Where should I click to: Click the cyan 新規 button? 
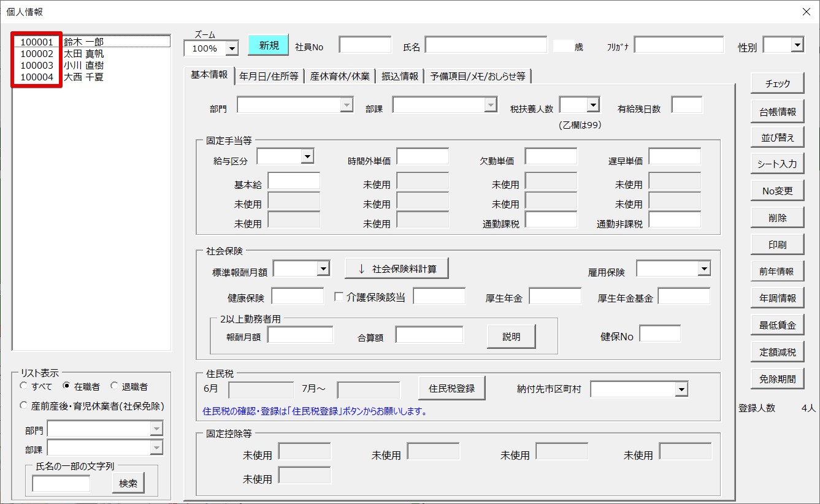(x=268, y=45)
